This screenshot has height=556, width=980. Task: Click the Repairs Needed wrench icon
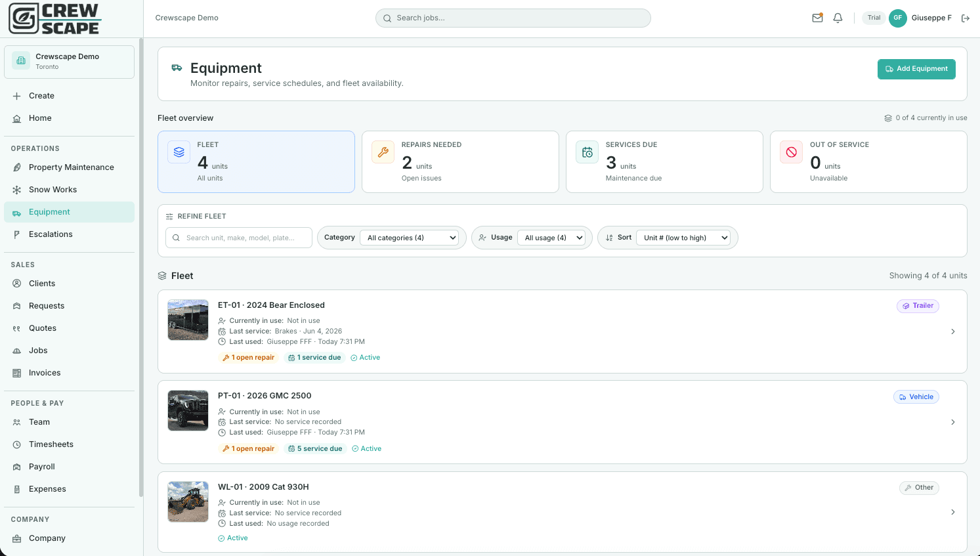tap(383, 152)
